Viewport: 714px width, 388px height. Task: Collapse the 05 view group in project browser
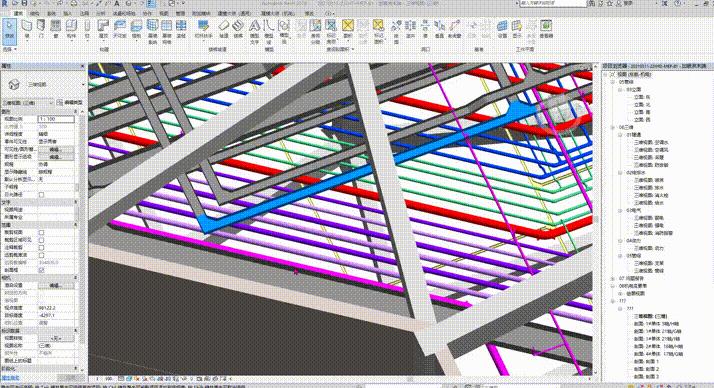(x=613, y=82)
